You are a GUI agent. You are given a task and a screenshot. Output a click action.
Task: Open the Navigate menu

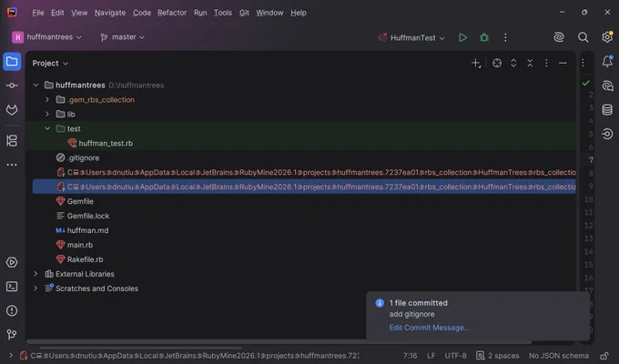coord(110,13)
